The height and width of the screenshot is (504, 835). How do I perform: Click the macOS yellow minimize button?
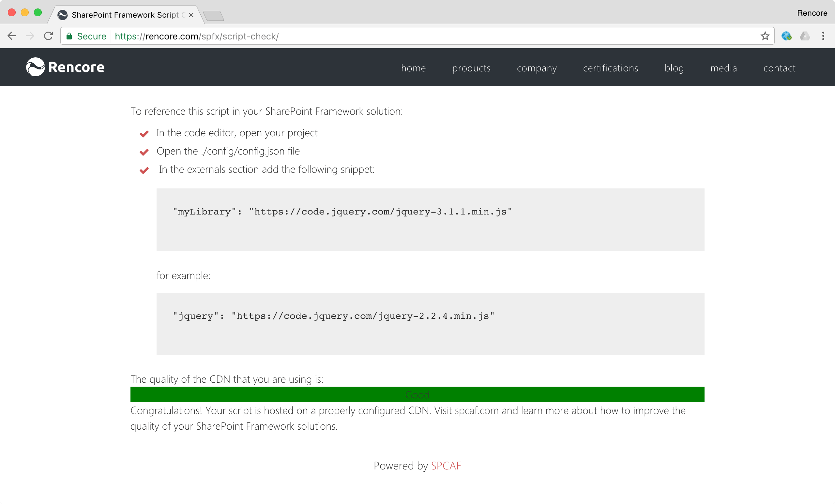click(x=25, y=12)
